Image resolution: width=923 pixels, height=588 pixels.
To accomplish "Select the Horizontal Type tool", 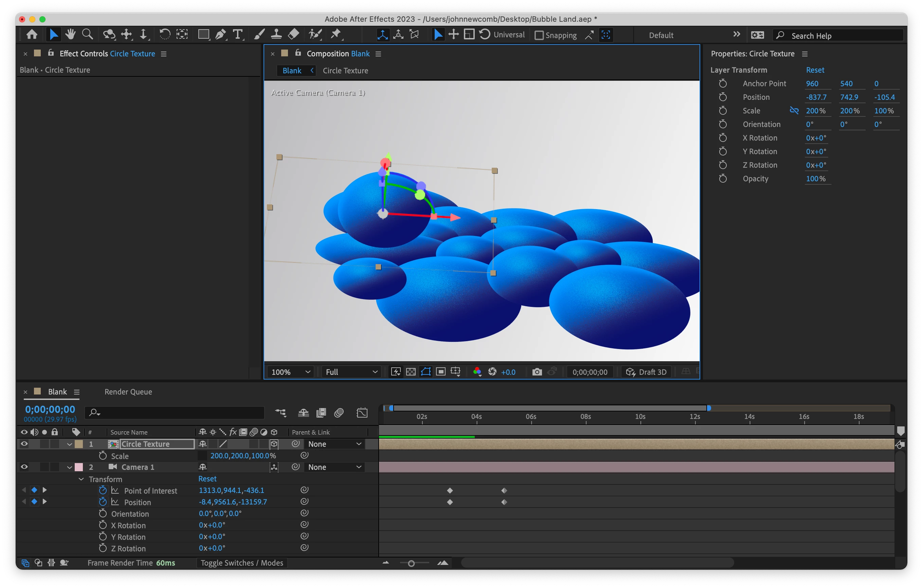I will click(238, 35).
